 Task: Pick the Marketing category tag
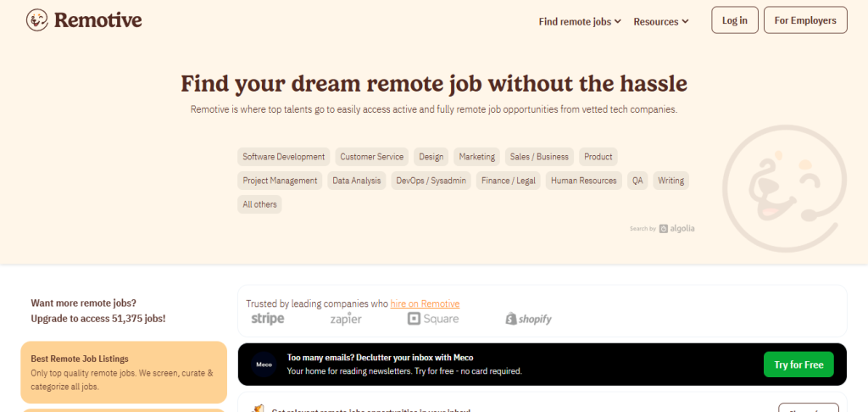476,157
